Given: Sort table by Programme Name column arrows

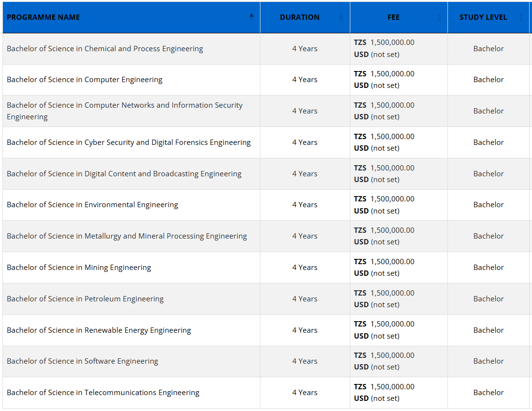Looking at the screenshot, I should point(251,17).
